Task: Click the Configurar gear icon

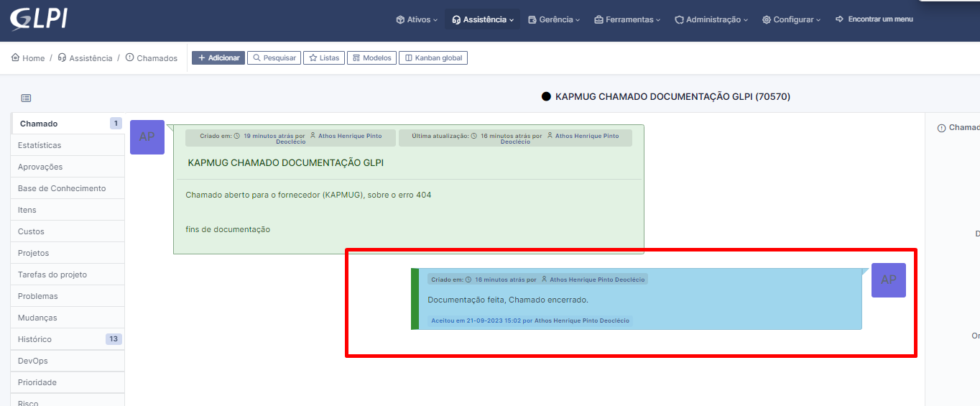Action: click(767, 19)
